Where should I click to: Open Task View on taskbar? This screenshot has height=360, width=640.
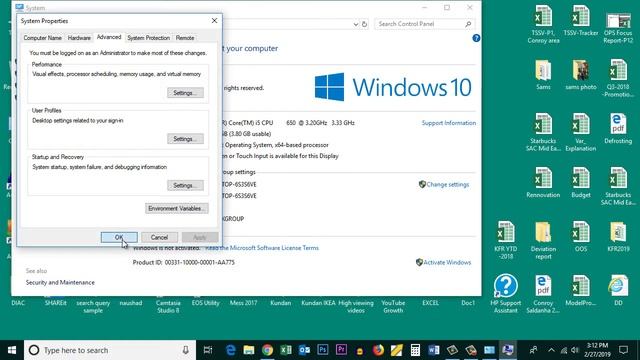(208, 350)
